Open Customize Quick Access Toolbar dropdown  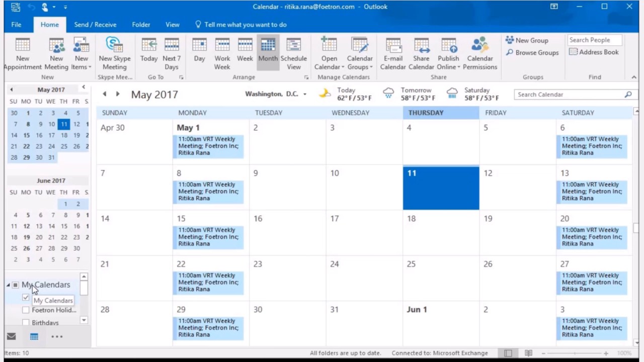pyautogui.click(x=65, y=7)
